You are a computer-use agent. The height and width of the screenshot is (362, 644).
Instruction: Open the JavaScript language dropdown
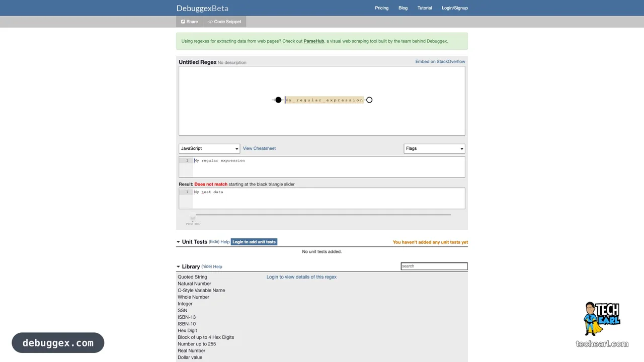(x=209, y=148)
